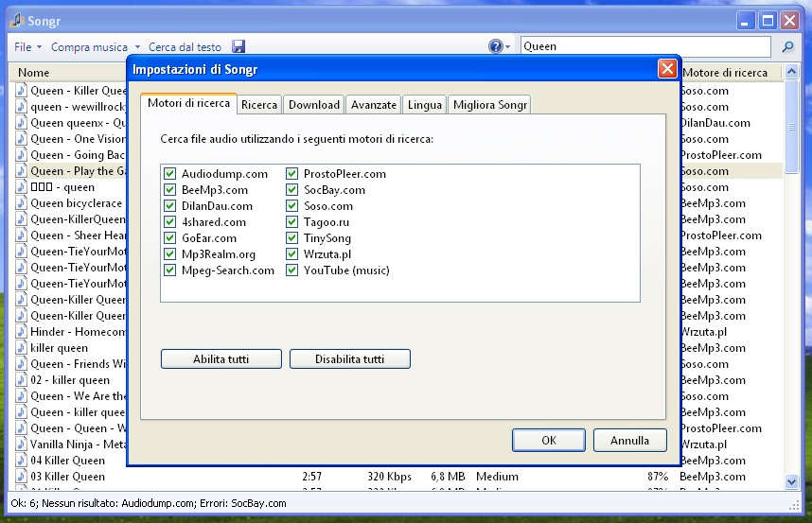This screenshot has height=523, width=812.
Task: Click the audio icon beside 'killer queen' row
Action: tap(22, 348)
